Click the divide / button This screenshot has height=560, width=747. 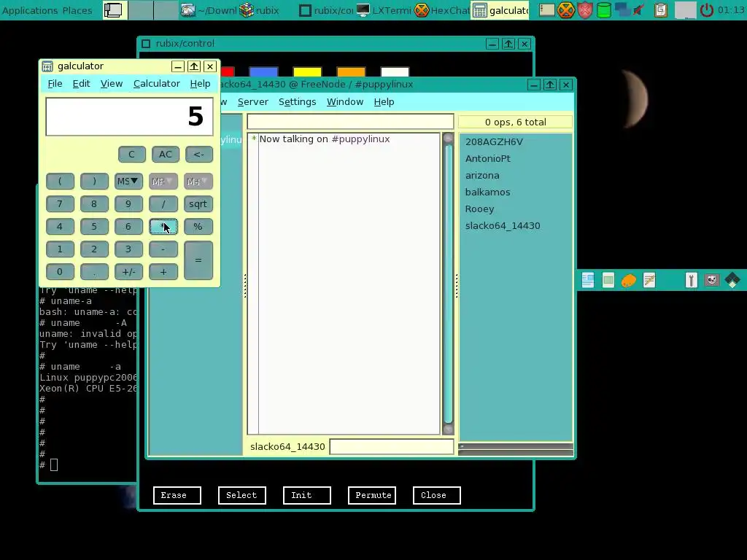[163, 204]
